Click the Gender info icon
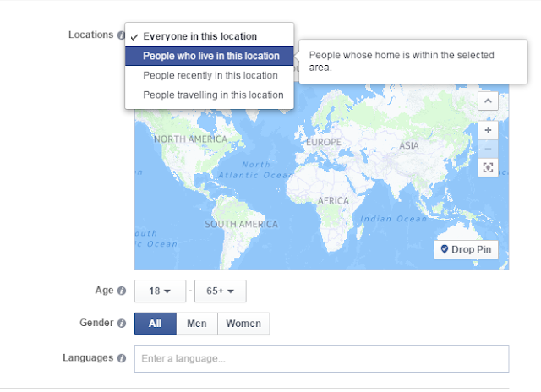This screenshot has height=392, width=541. point(122,323)
